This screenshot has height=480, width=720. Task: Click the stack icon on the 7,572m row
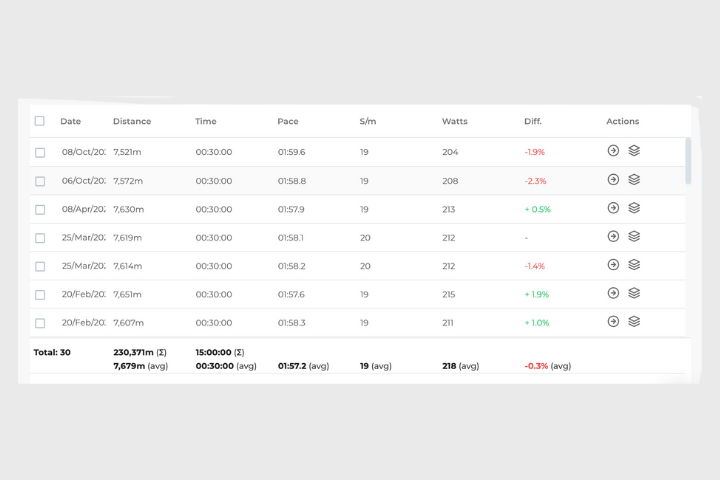click(634, 180)
